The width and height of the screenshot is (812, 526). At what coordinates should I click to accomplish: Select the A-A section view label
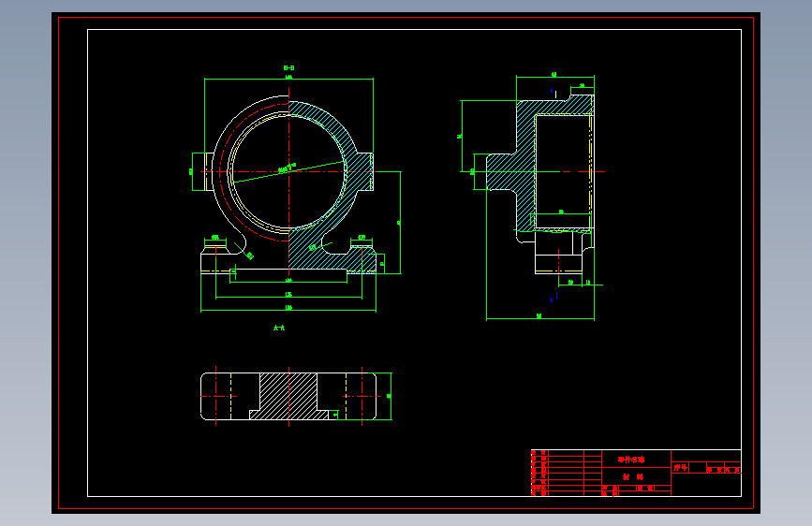pos(279,328)
